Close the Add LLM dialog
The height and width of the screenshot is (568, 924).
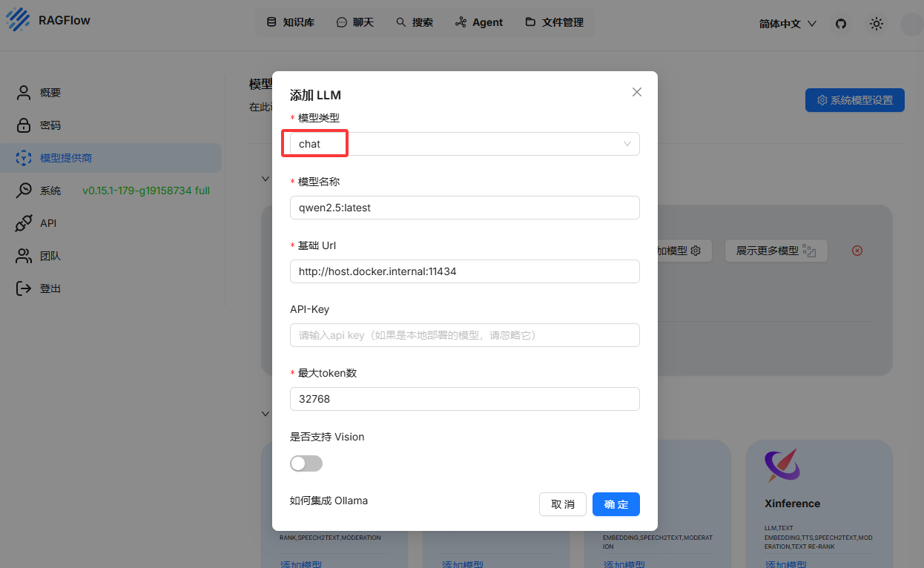click(636, 92)
